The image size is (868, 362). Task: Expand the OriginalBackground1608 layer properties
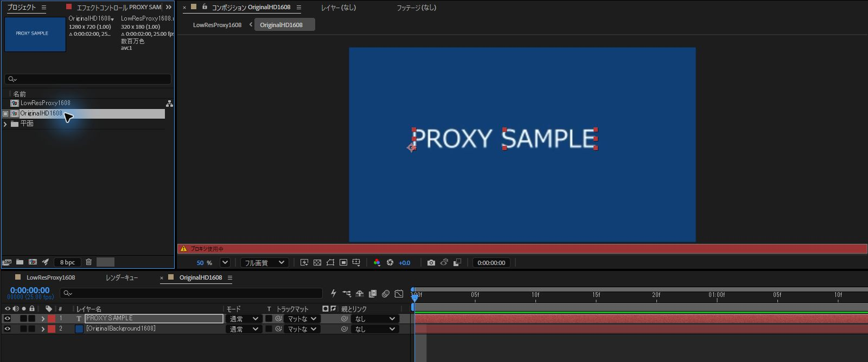[43, 329]
